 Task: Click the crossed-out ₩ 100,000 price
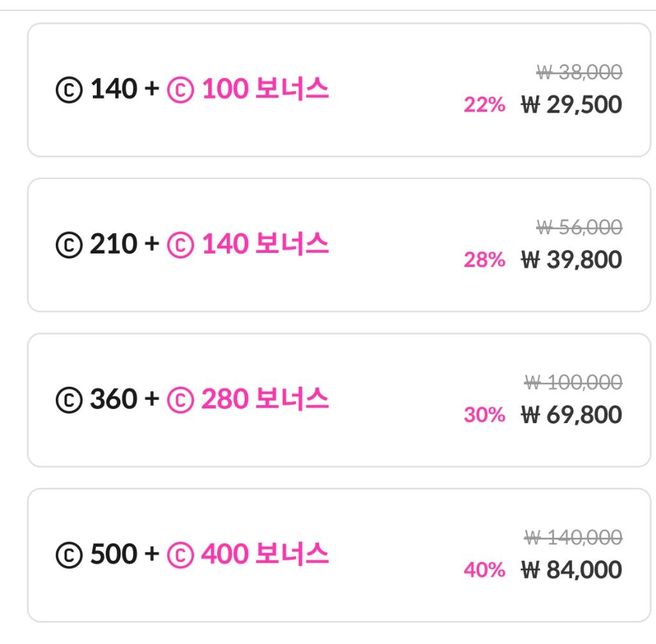point(573,382)
